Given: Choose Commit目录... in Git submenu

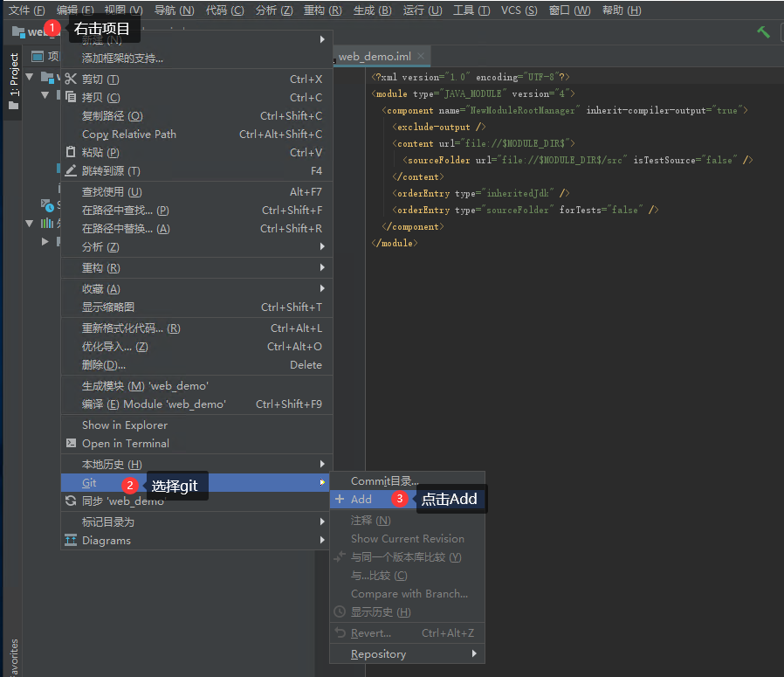Looking at the screenshot, I should tap(407, 480).
